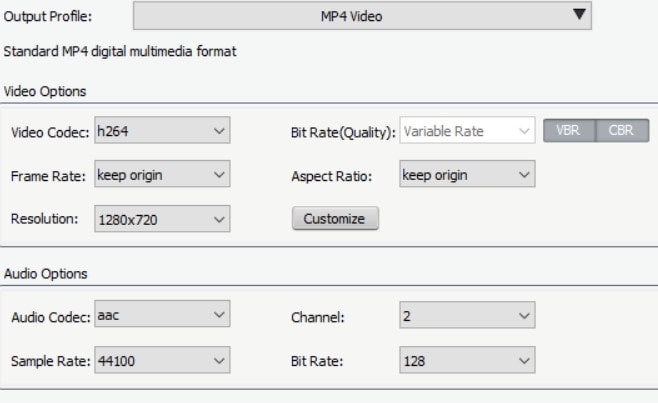Screen dimensions: 658x403
Task: Click the Aspect Ratio dropdown chevron
Action: pos(524,175)
